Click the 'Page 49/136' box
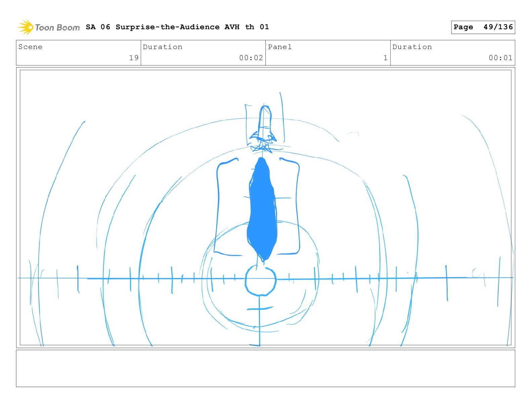 [x=483, y=27]
